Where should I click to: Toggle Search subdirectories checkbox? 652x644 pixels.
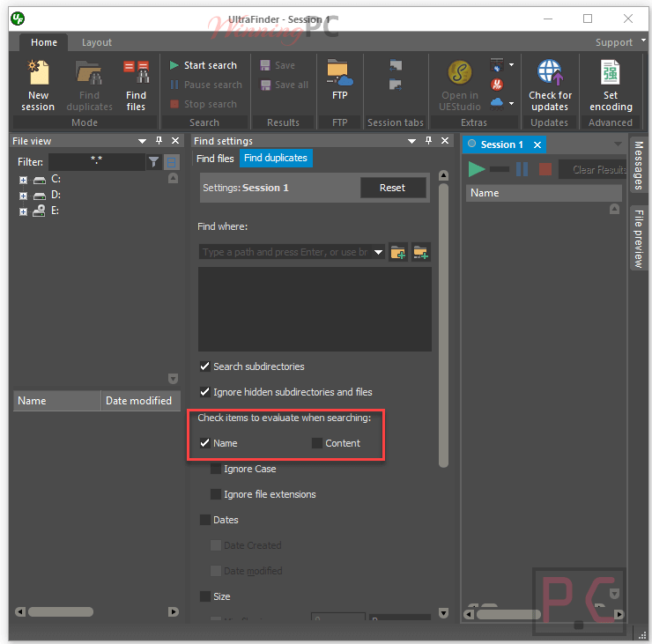(204, 366)
